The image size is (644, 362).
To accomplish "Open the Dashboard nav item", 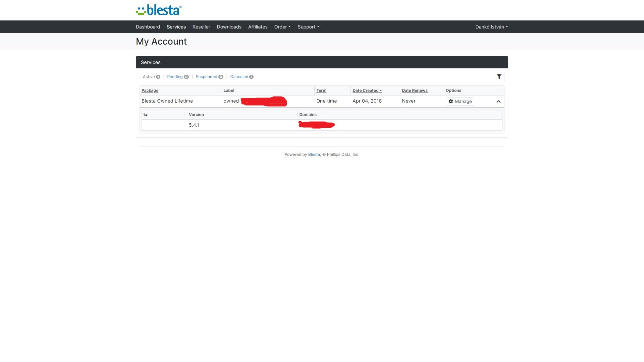I will pyautogui.click(x=148, y=27).
